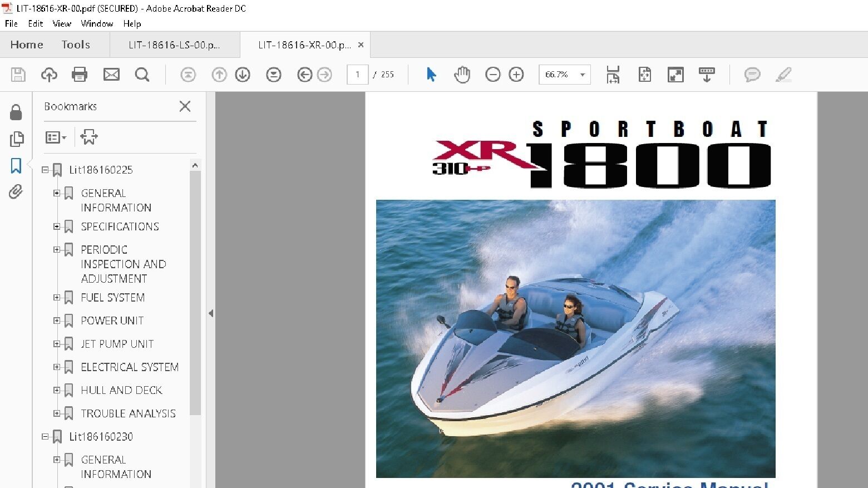Expand the JET PUMP UNIT bookmark

pyautogui.click(x=57, y=344)
